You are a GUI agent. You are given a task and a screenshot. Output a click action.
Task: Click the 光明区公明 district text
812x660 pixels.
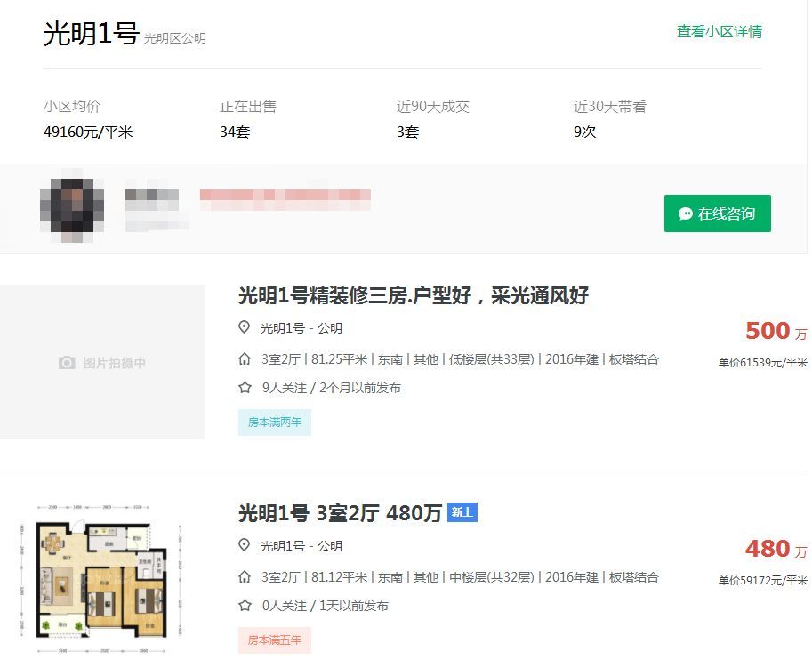click(x=174, y=38)
